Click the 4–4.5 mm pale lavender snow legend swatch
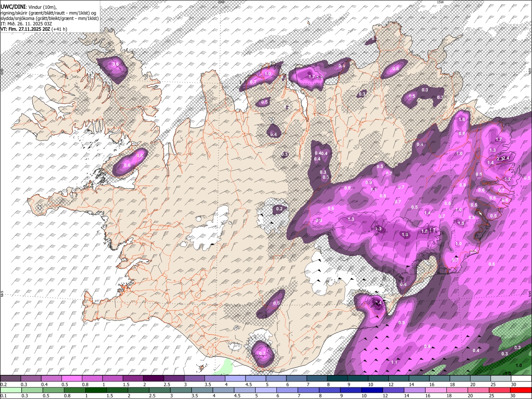Viewport: 532px width, 399px height. 235,379
